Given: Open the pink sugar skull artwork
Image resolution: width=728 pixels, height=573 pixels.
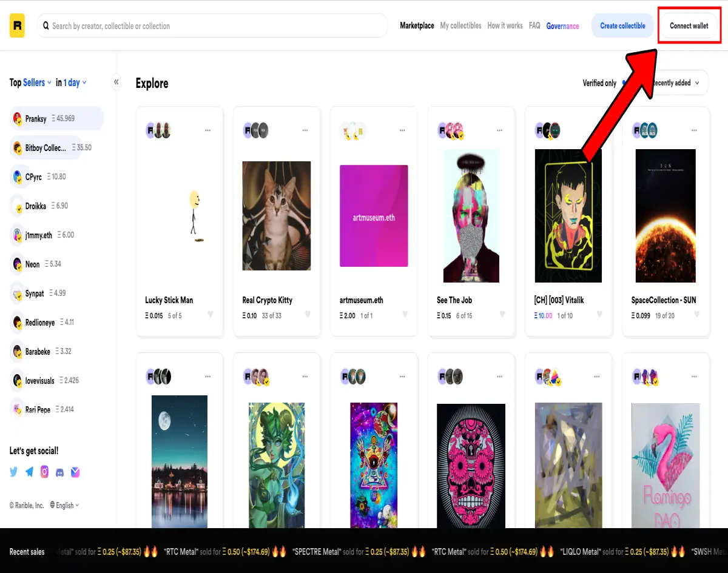Looking at the screenshot, I should 471,467.
